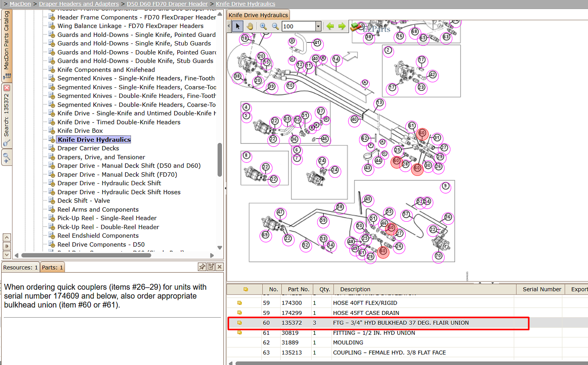
Task: Select Knife Drive Hydraulics in the tree
Action: 94,139
